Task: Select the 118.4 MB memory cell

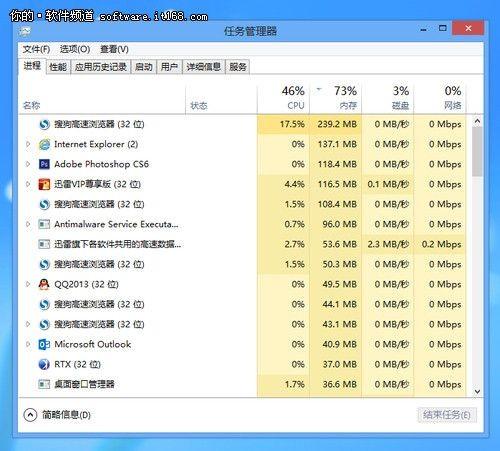Action: point(336,164)
